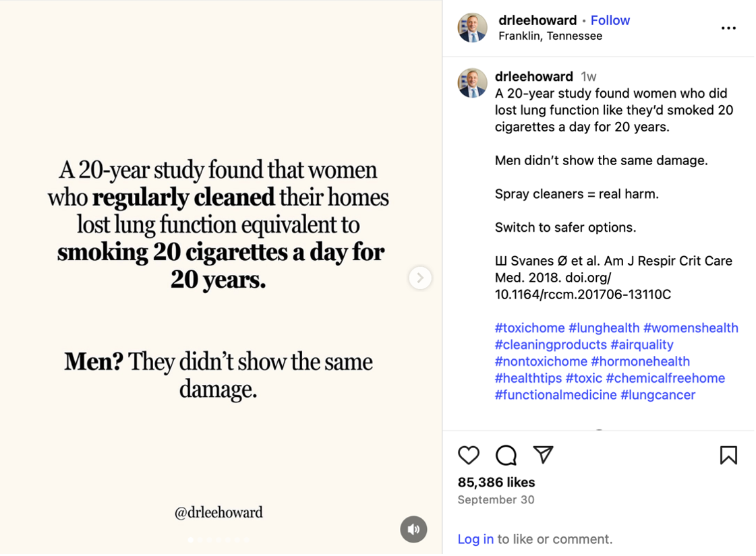Open the three-dot more options menu
756x556 pixels.
[728, 28]
